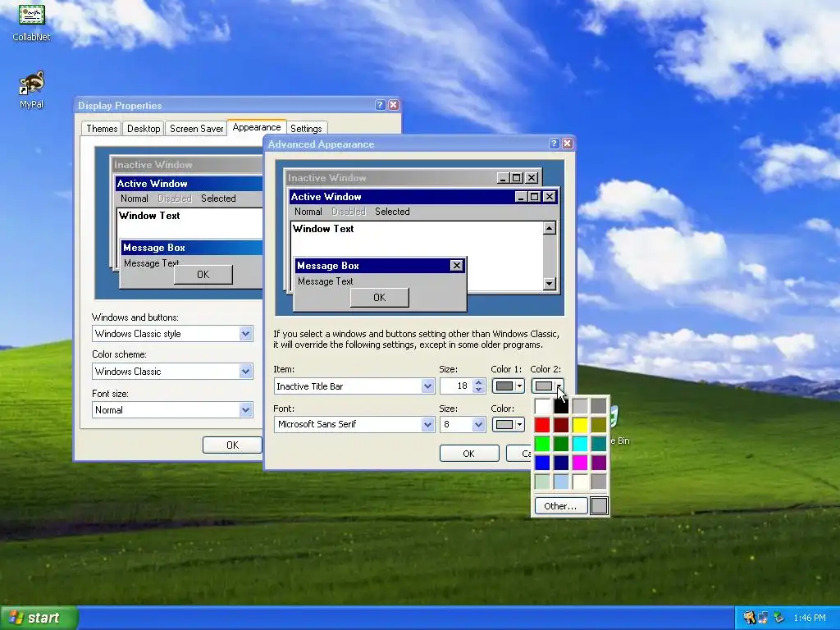Open the Settings tab

click(x=306, y=129)
